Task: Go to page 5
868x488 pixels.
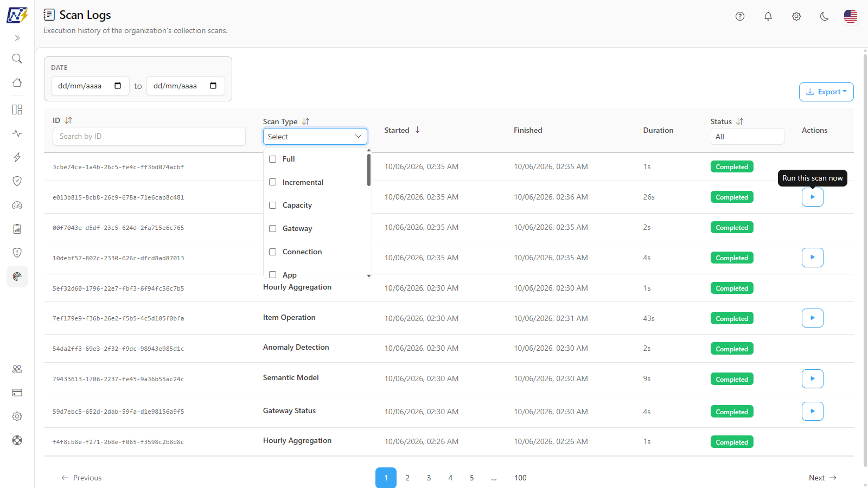Action: (471, 478)
